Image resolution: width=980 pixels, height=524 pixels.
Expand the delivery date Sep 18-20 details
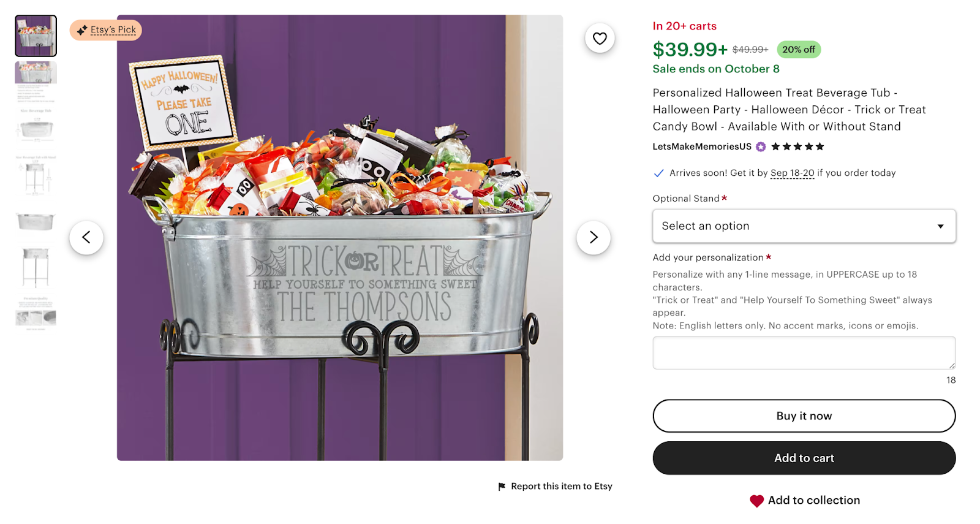(792, 173)
